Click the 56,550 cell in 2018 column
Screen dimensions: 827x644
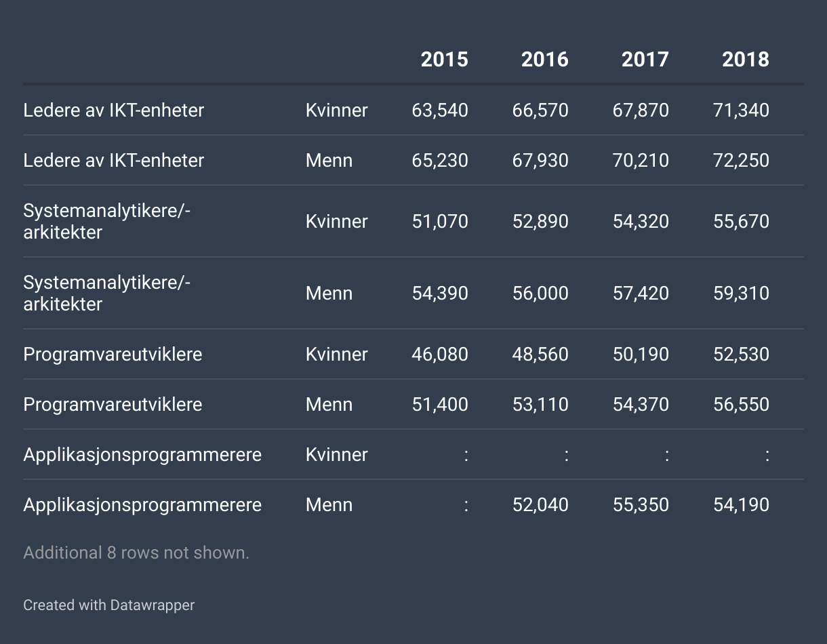tap(741, 404)
